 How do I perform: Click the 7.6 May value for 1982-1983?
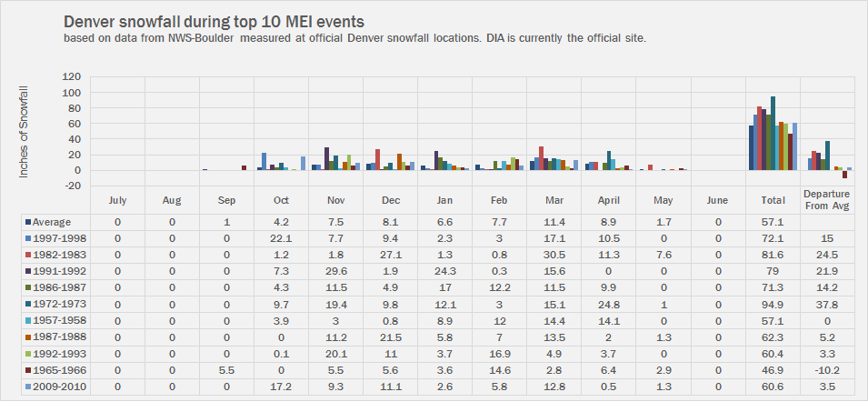click(663, 255)
